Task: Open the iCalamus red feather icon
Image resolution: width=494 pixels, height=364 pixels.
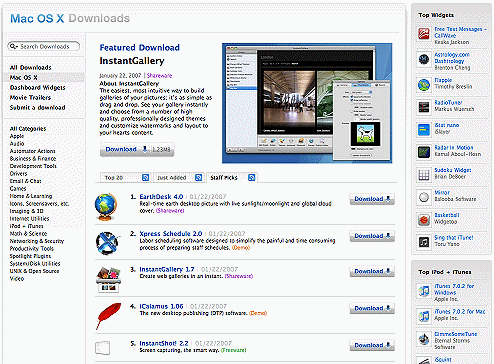Action: click(108, 316)
